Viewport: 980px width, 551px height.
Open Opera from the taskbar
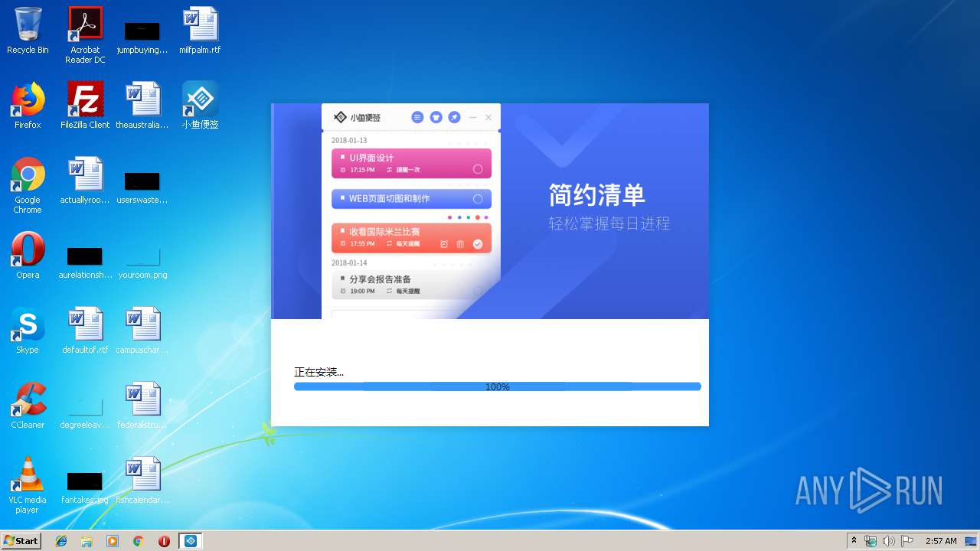point(164,541)
